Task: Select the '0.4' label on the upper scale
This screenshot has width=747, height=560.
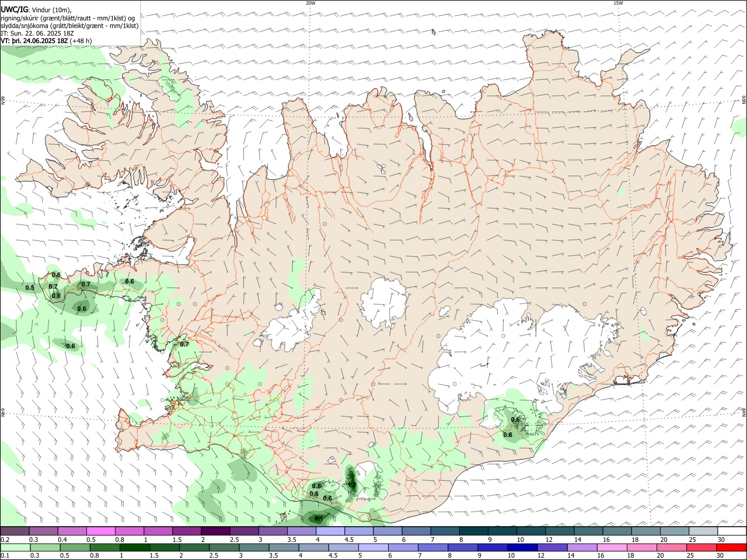Action: tap(62, 540)
